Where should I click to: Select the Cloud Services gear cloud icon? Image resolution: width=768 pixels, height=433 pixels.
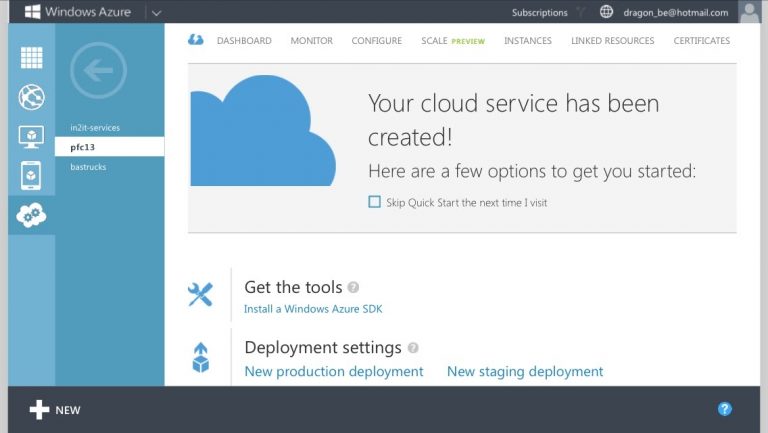(31, 215)
